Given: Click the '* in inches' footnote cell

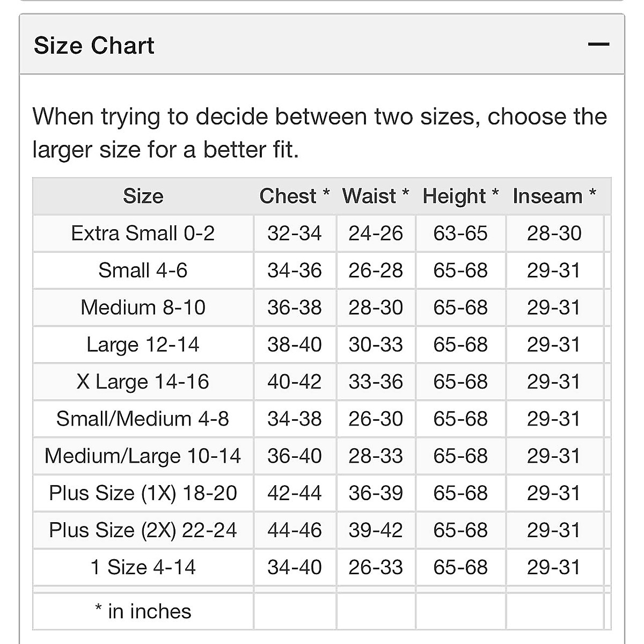Looking at the screenshot, I should [143, 611].
